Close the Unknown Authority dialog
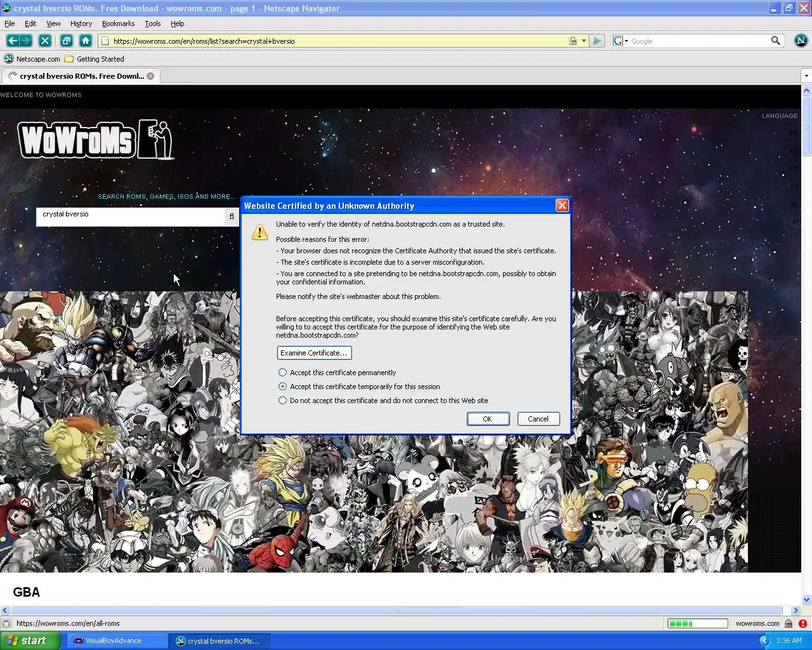Screen dimensions: 812x650 561,205
